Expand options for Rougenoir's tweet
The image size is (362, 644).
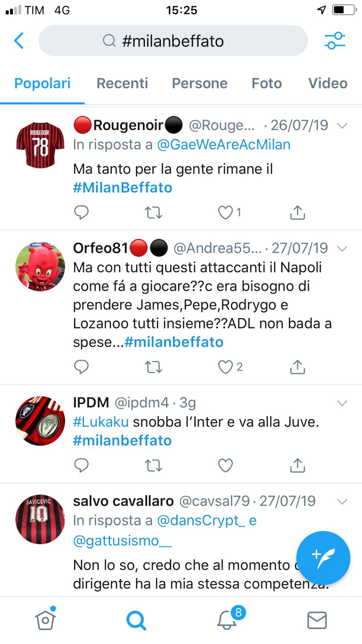point(342,126)
